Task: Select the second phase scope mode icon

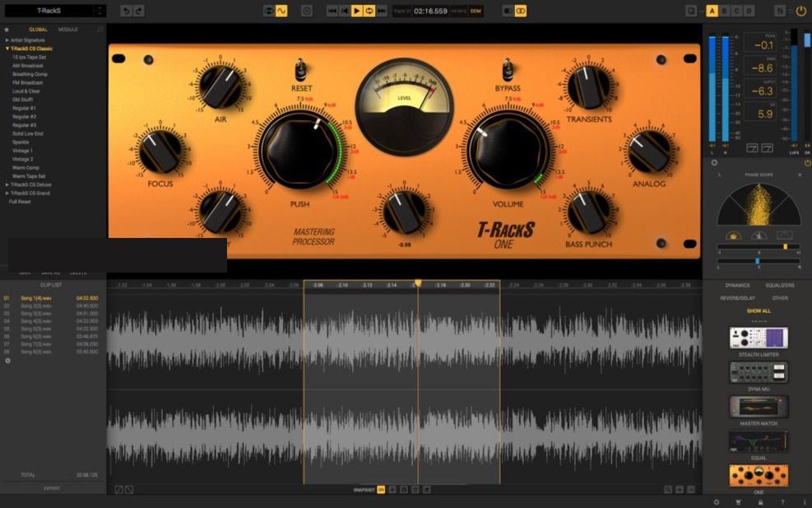Action: coord(759,235)
